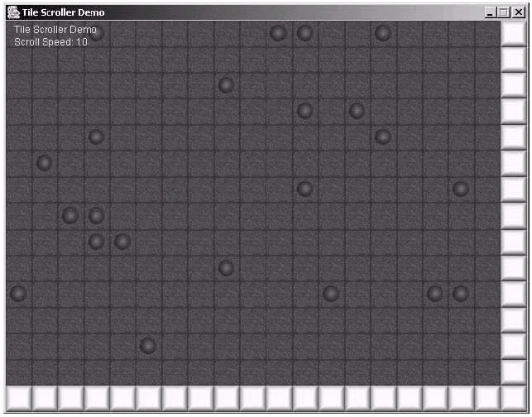This screenshot has height=417, width=532.
Task: Click the application icon in the title bar
Action: click(13, 12)
